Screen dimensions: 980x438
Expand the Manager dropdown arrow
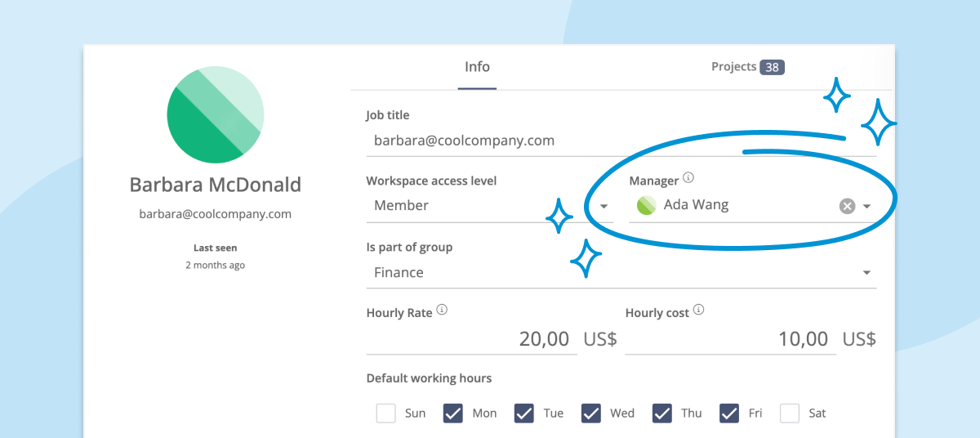[867, 207]
